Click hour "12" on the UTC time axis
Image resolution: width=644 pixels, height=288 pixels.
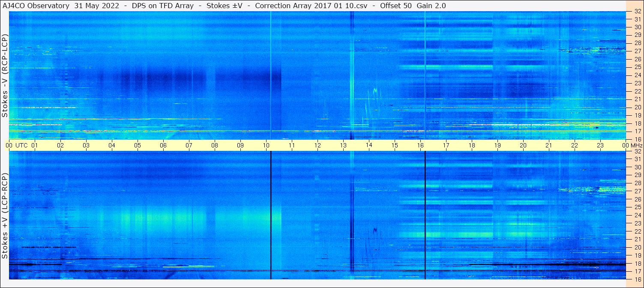[318, 145]
